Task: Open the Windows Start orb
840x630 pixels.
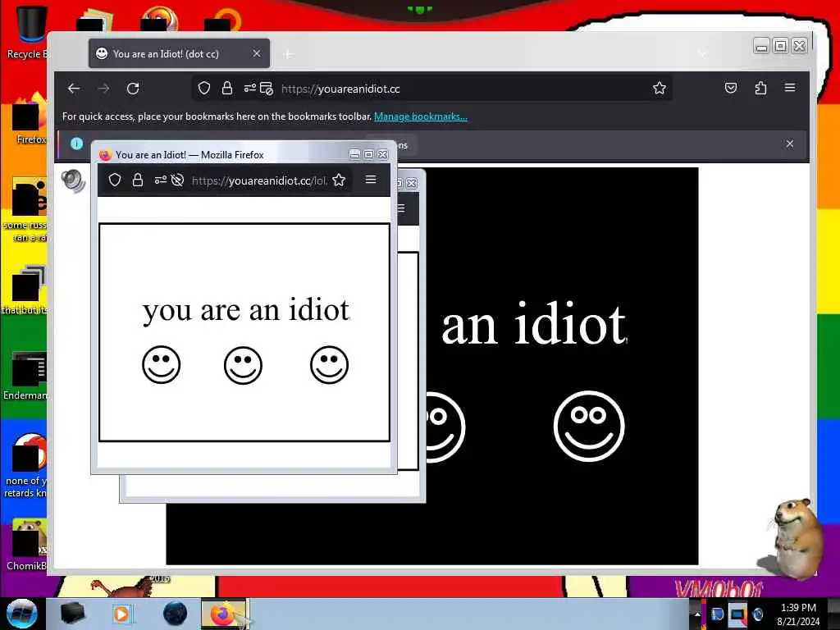Action: tap(22, 614)
